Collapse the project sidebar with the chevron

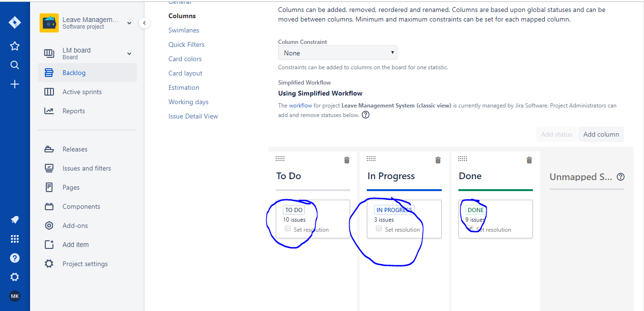[144, 22]
